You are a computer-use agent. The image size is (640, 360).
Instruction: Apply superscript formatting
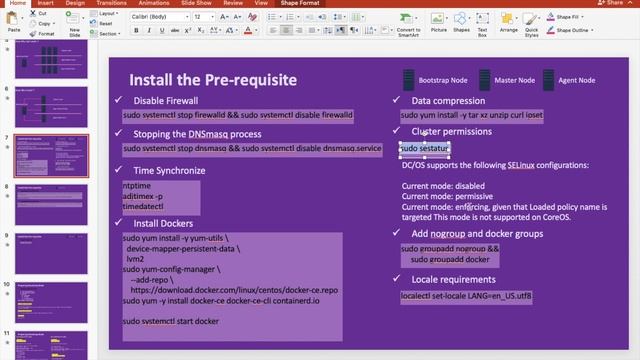[x=188, y=31]
